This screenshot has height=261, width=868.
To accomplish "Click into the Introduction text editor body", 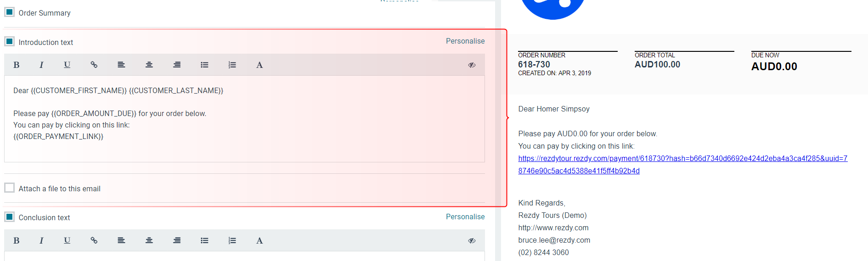I will pyautogui.click(x=244, y=119).
